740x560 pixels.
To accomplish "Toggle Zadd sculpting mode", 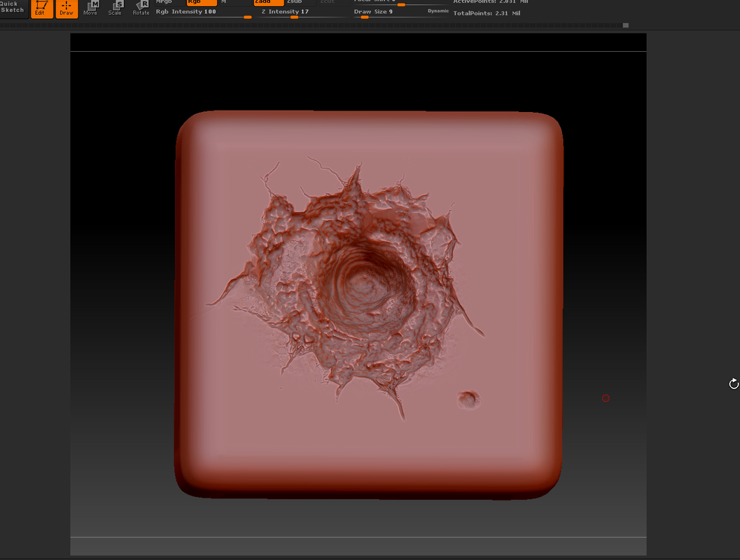I will coord(267,2).
